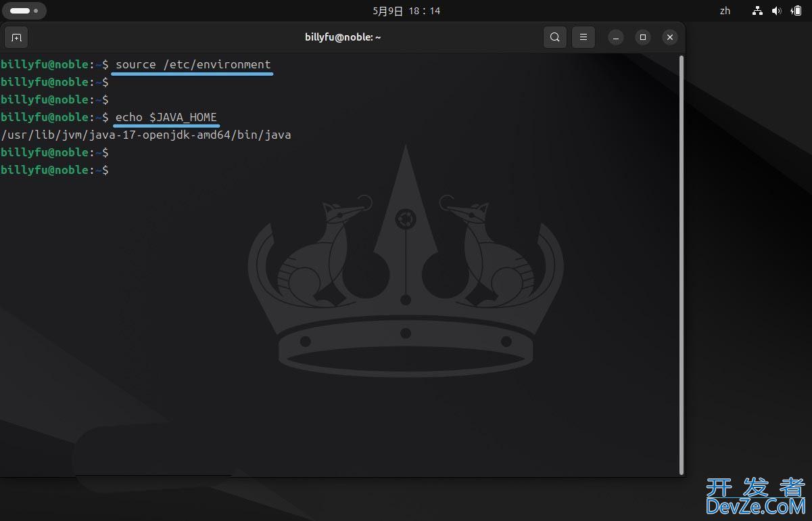Close the terminal window

coord(669,37)
